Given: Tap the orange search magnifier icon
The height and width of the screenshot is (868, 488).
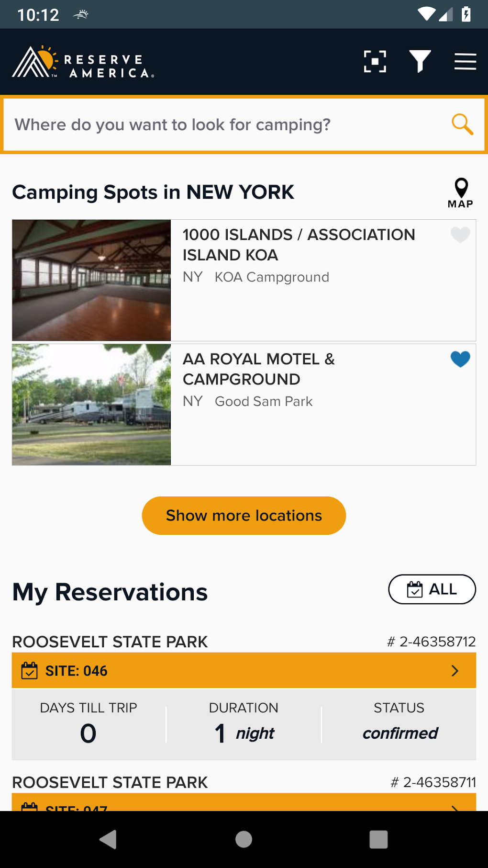Looking at the screenshot, I should [x=462, y=124].
